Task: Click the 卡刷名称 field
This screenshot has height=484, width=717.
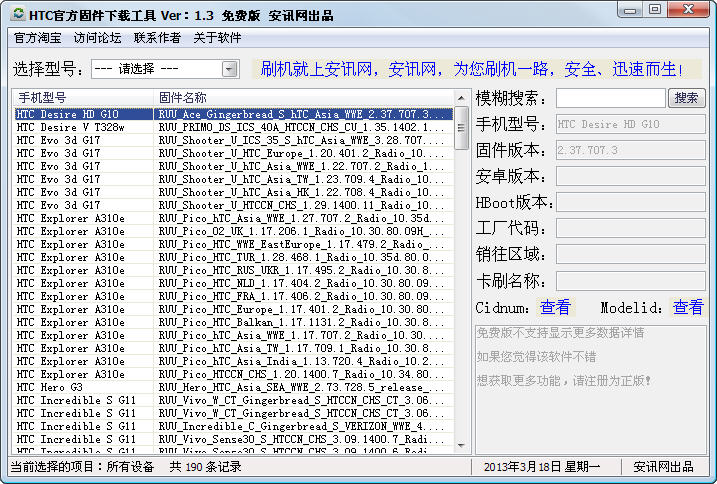Action: [631, 281]
